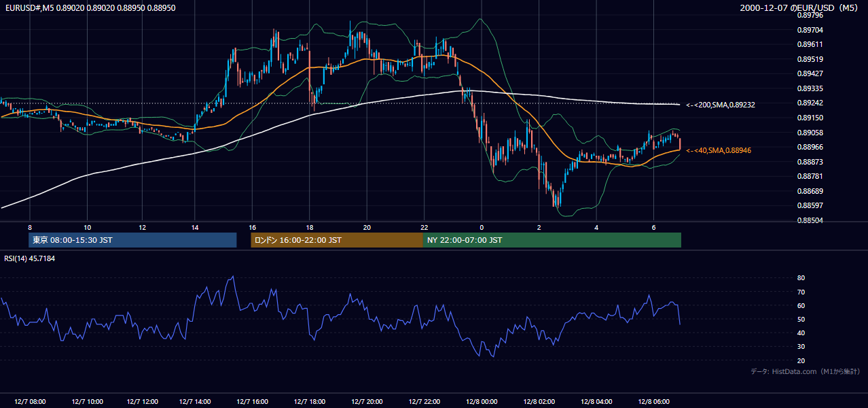
Task: Click RSI scale level 80
Action: point(801,278)
